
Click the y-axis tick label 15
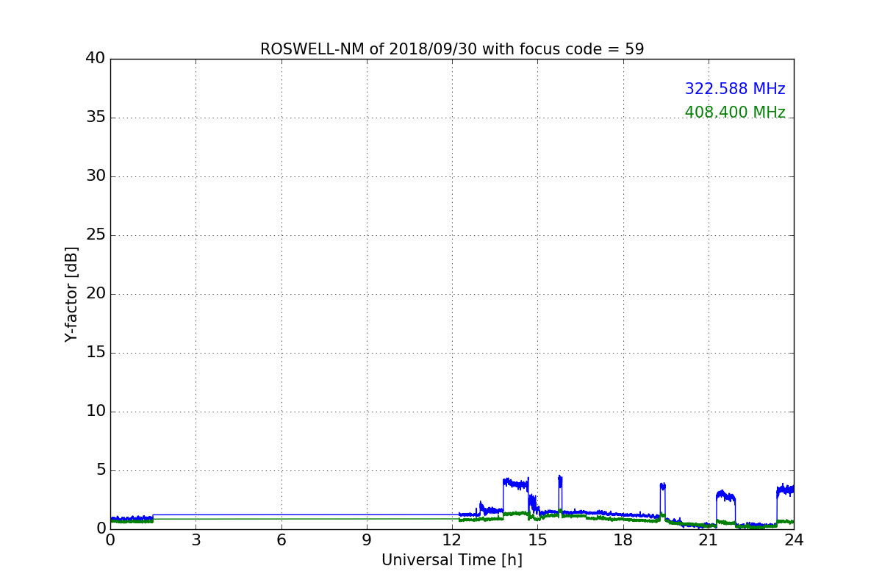[96, 353]
